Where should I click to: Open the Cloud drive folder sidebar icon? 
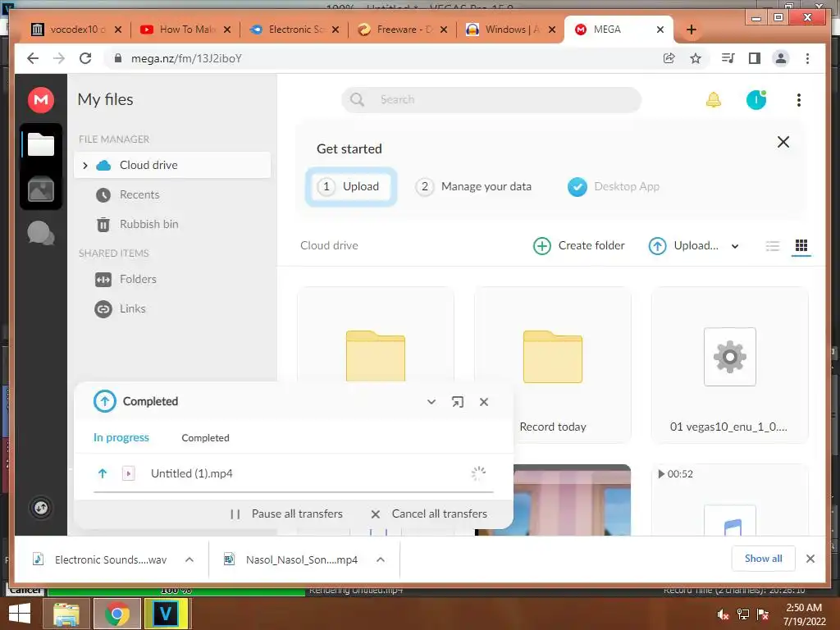pyautogui.click(x=41, y=144)
